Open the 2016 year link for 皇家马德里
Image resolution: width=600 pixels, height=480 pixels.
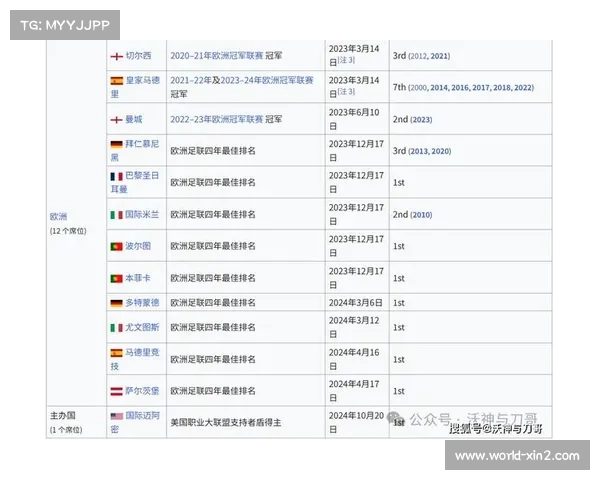point(460,88)
